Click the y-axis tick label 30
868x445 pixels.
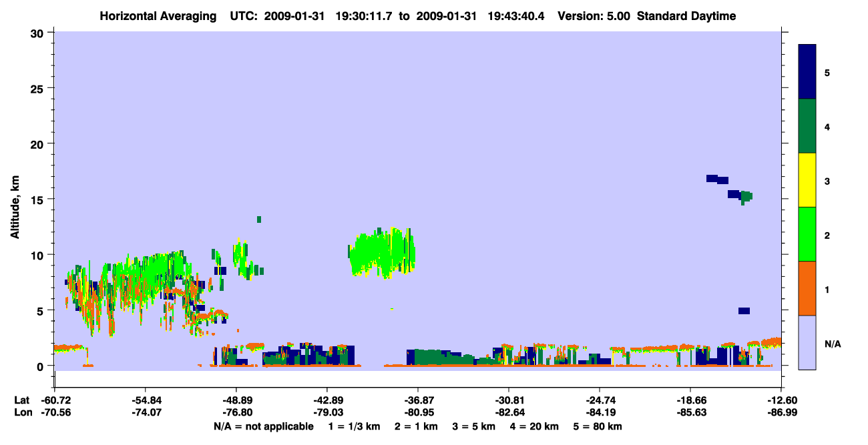pos(39,33)
